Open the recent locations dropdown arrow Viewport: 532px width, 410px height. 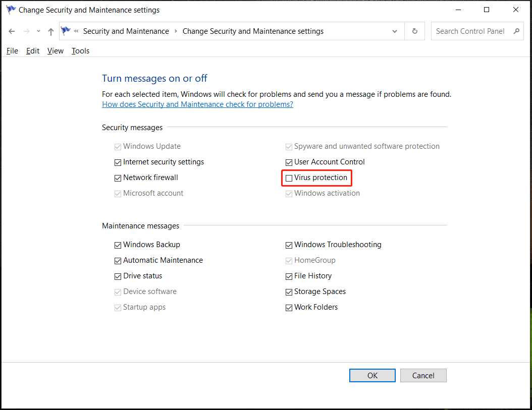tap(39, 31)
